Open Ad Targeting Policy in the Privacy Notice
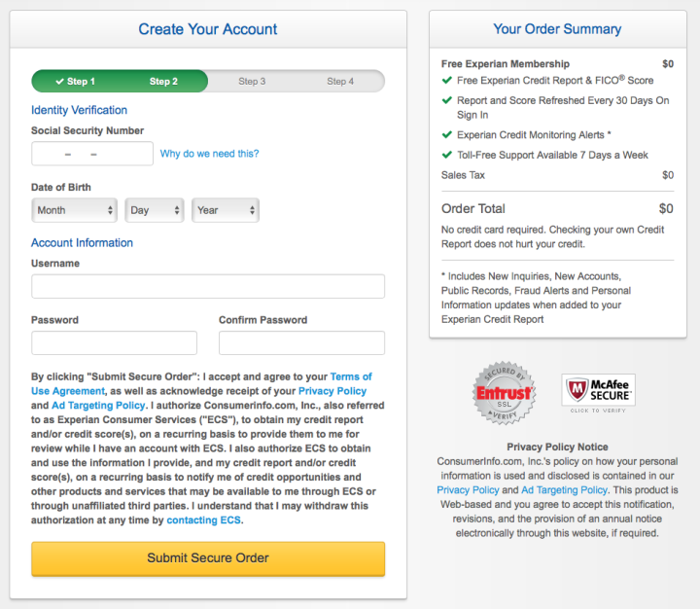This screenshot has height=609, width=700. point(561,490)
